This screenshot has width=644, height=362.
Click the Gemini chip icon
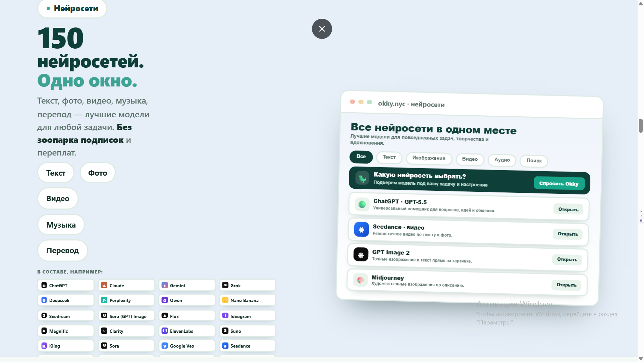click(165, 285)
